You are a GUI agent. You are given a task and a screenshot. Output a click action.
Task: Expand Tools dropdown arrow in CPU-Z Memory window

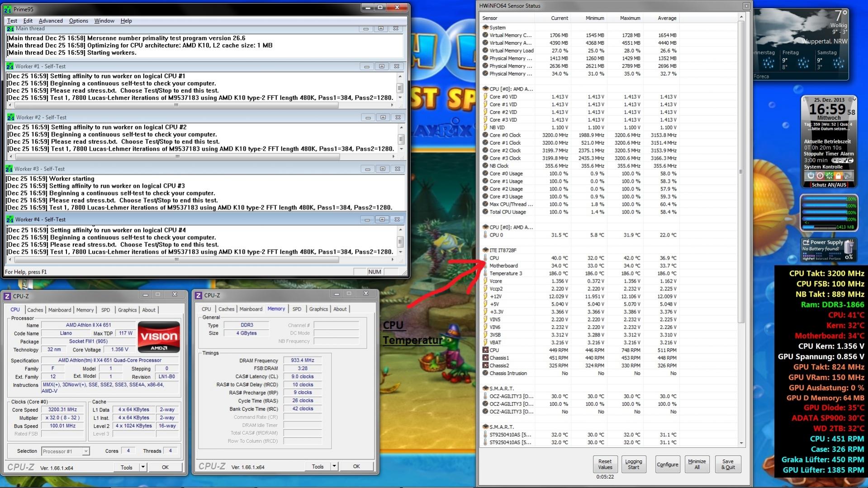point(334,466)
